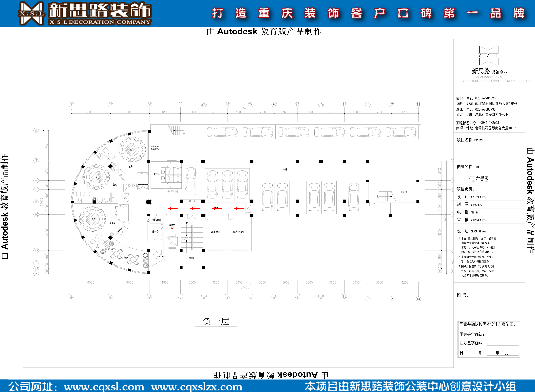The height and width of the screenshot is (392, 535).
Task: Select the 平面布置图 drawing title
Action: point(477,179)
